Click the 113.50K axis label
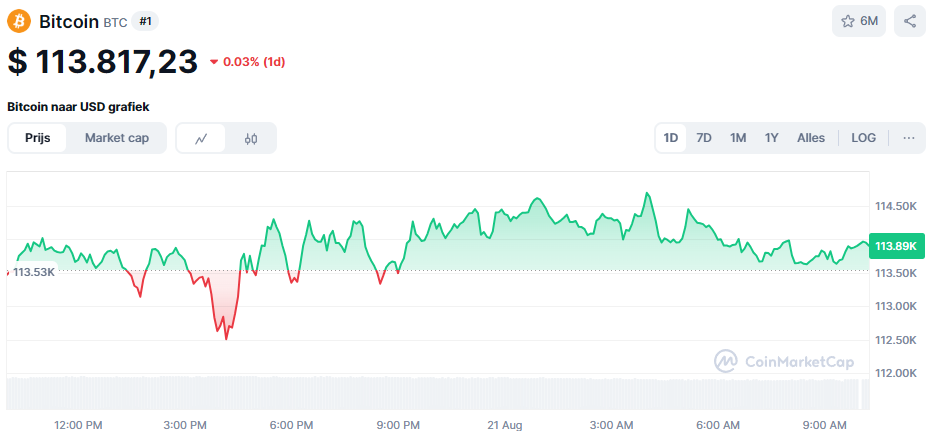 tap(896, 273)
